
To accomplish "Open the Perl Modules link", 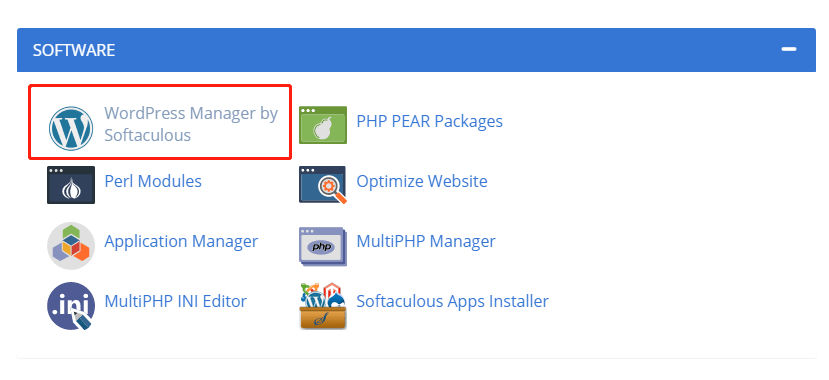I will 153,181.
